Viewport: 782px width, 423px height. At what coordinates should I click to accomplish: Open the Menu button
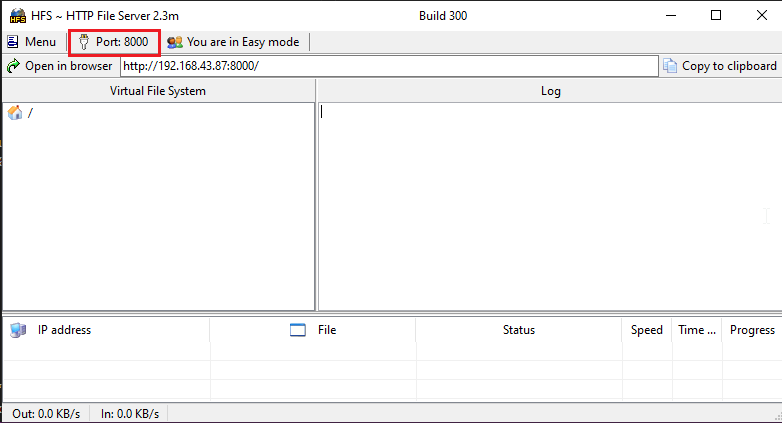pos(31,42)
